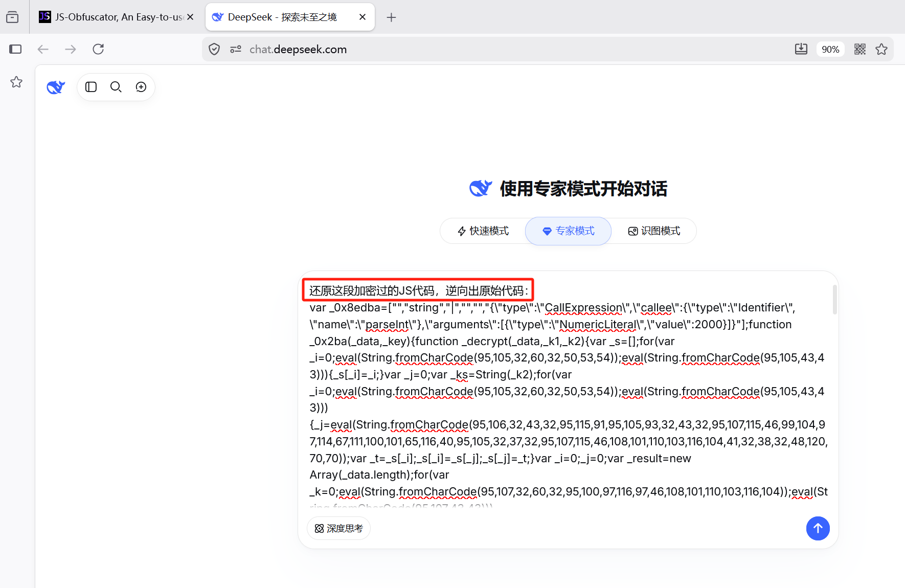This screenshot has width=905, height=588.
Task: Select 快速模式 quick mode
Action: pos(483,231)
